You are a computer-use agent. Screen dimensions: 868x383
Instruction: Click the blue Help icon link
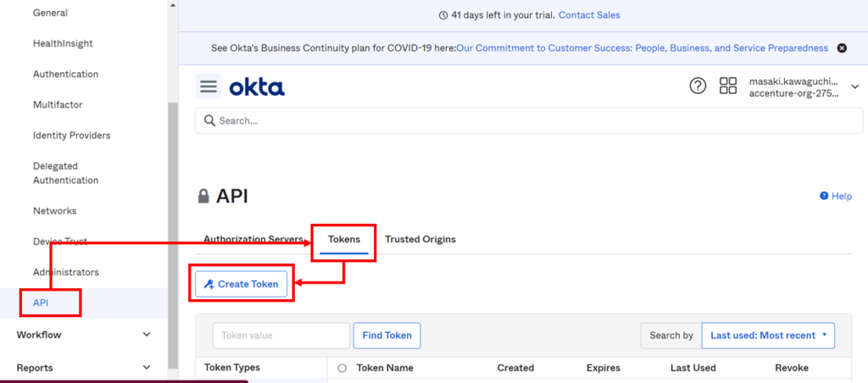[835, 197]
